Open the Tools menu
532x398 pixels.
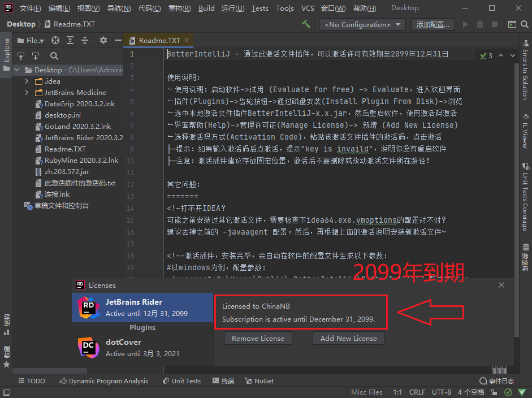pos(285,8)
